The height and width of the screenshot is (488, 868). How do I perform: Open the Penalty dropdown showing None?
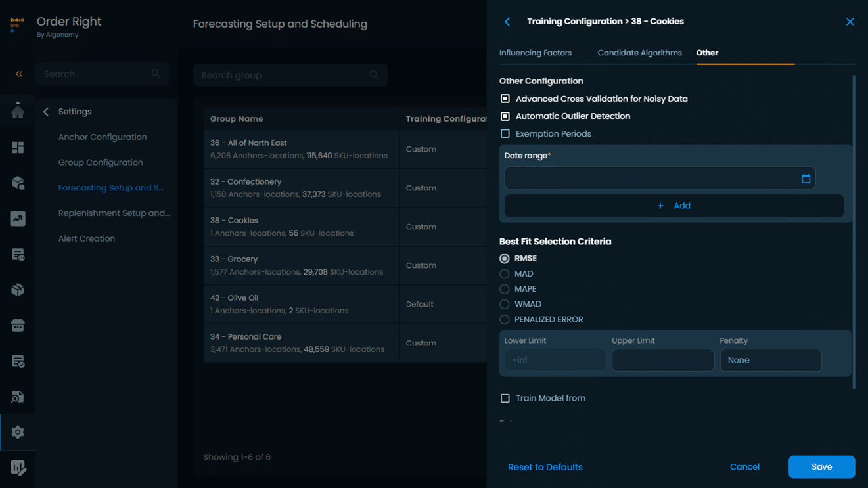point(770,360)
